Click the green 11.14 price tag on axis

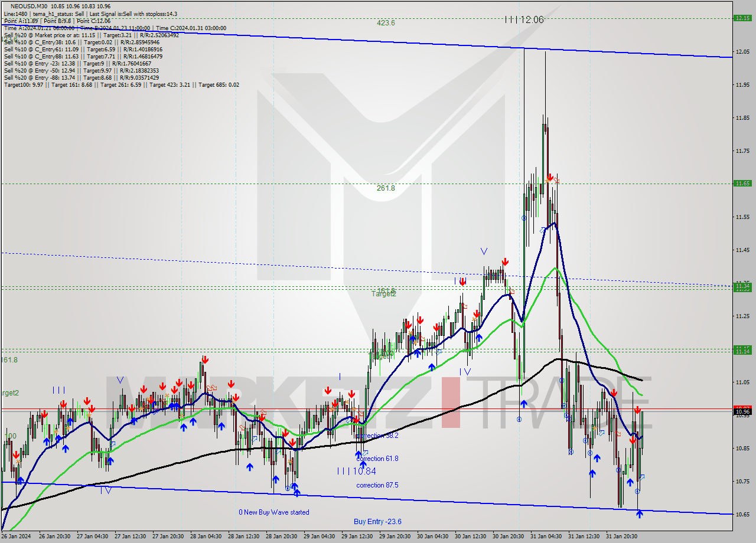coord(742,351)
